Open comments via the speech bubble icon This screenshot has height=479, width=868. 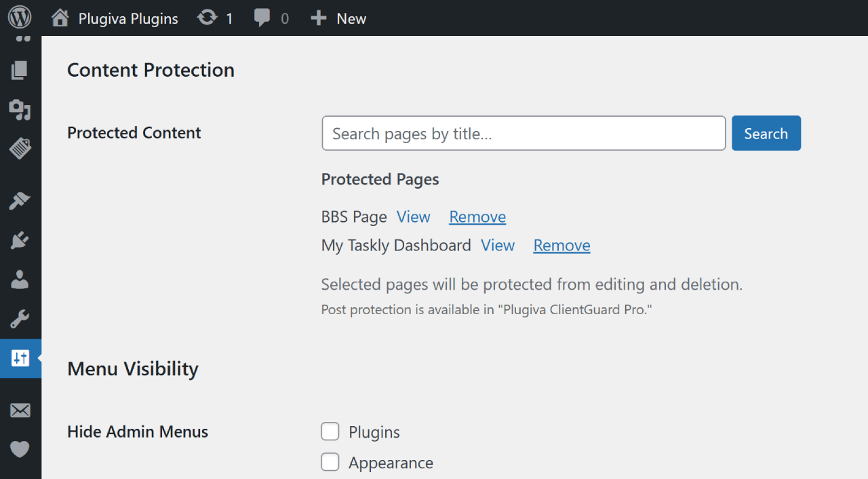(x=264, y=18)
